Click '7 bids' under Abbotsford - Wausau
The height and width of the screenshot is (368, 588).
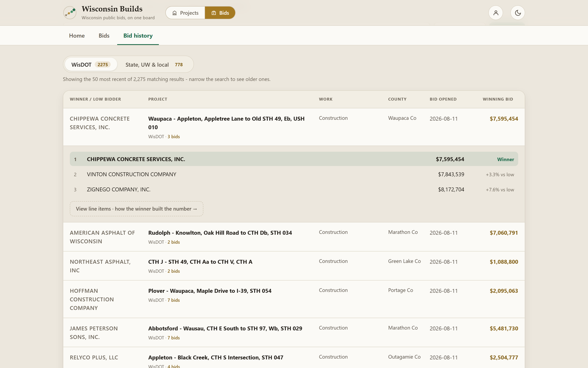174,338
